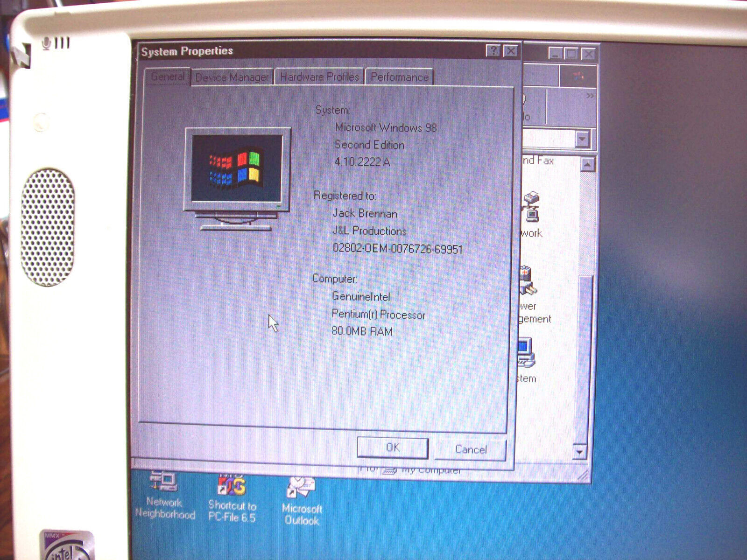Click the Windows logo monitor image
747x560 pixels.
click(x=237, y=179)
